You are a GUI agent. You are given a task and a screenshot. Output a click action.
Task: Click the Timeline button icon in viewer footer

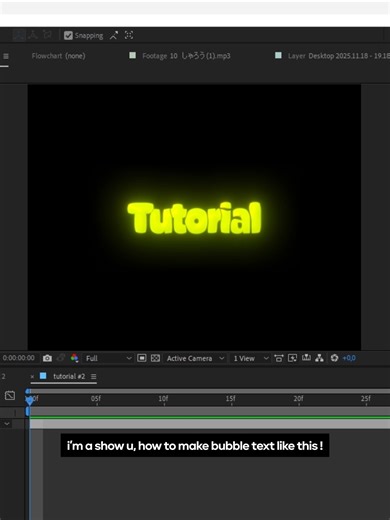click(306, 358)
